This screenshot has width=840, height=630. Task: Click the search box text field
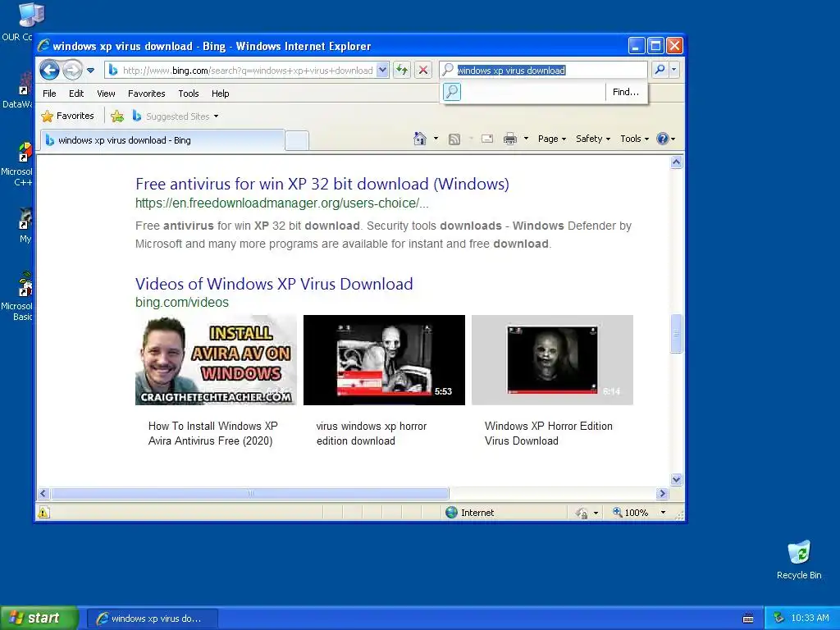click(543, 71)
